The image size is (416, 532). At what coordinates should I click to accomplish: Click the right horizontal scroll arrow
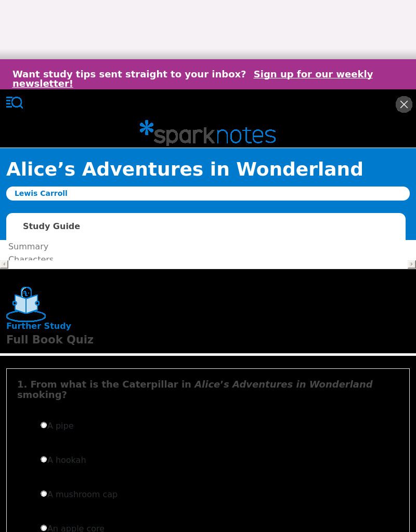point(412,264)
